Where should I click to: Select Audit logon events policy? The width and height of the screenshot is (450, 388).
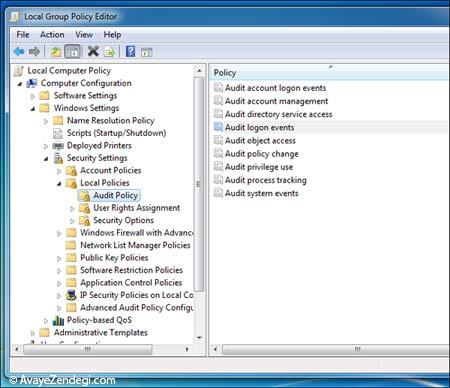[x=259, y=127]
